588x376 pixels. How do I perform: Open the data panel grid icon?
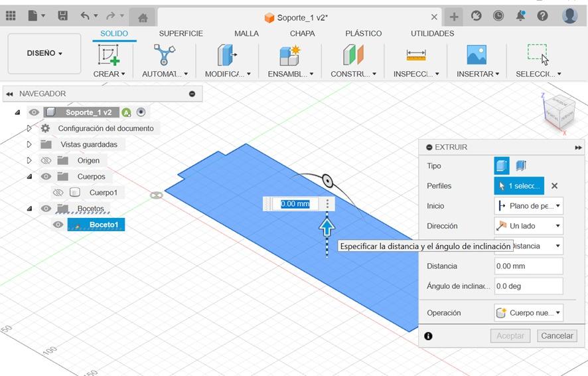pos(11,16)
